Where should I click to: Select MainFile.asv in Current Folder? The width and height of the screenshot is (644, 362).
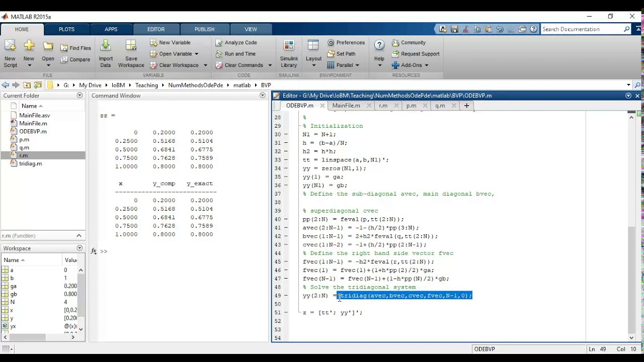34,115
